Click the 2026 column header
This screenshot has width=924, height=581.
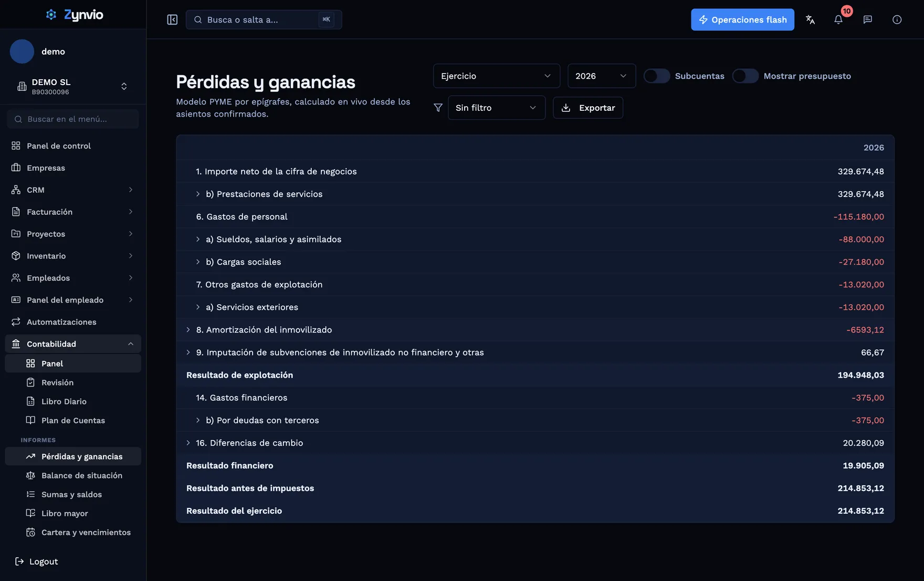(874, 148)
